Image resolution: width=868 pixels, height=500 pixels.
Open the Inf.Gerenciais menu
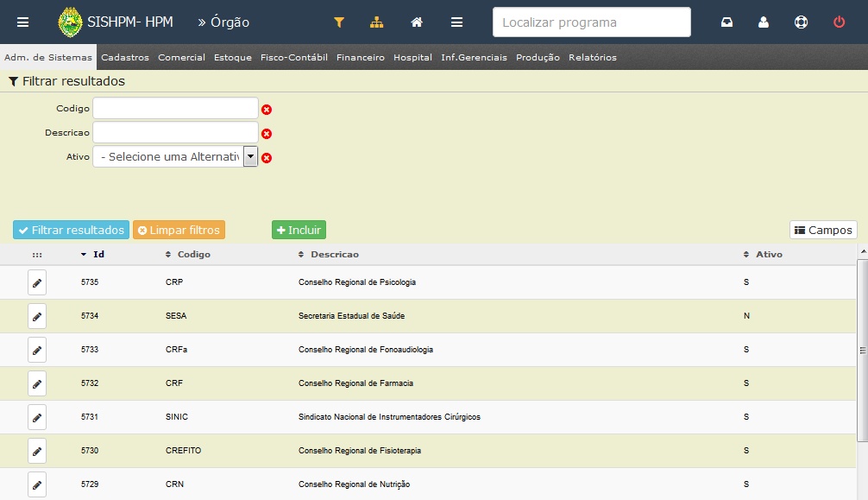pyautogui.click(x=474, y=57)
